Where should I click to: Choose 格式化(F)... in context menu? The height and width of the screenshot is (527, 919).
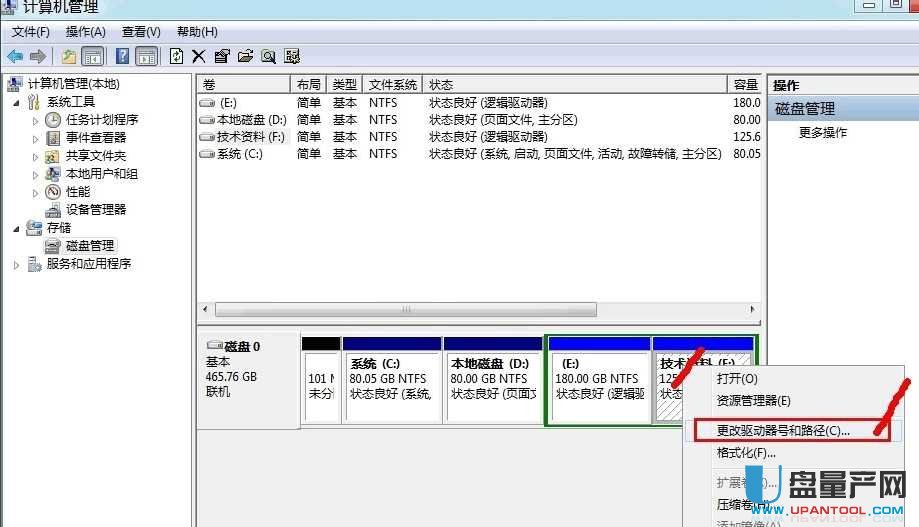click(746, 453)
